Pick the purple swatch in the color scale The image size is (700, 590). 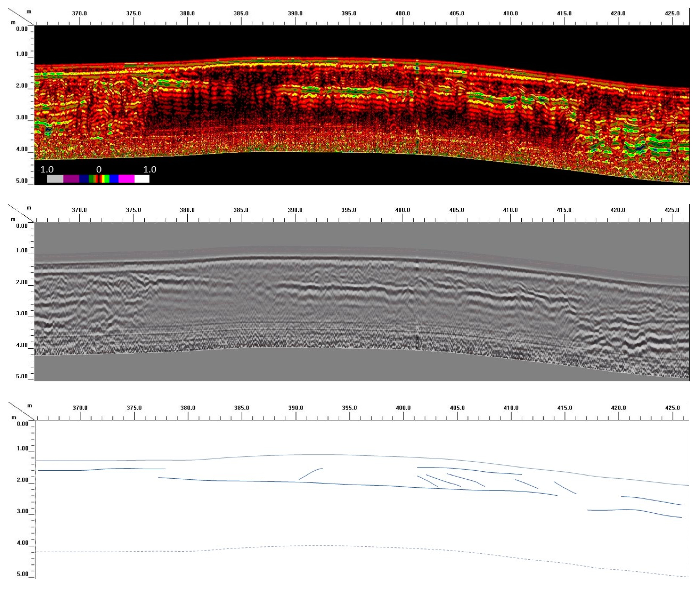tap(71, 179)
